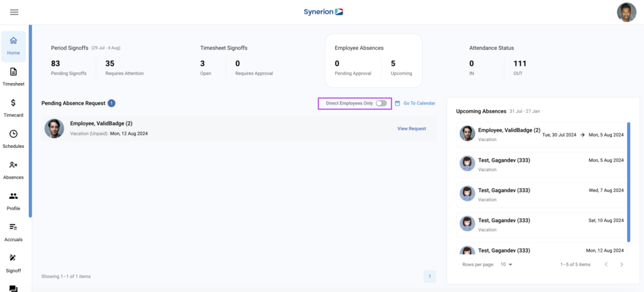Open Gagandev vacation on Wed, 7 Aug 2024
The height and width of the screenshot is (292, 644).
541,195
